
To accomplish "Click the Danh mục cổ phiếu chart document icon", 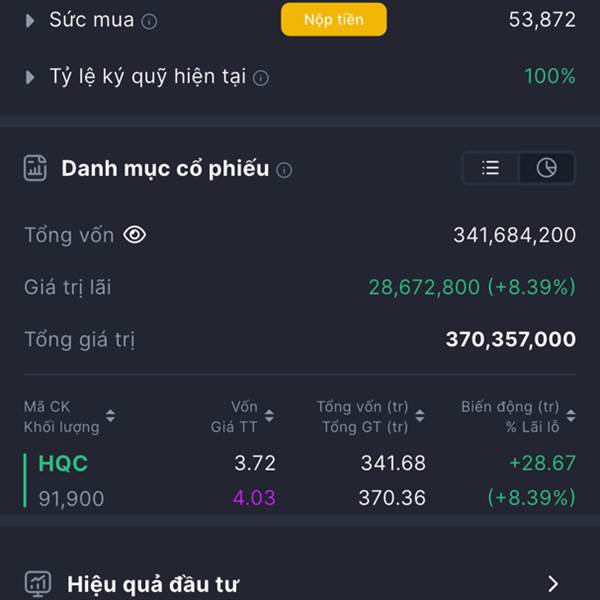I will (35, 168).
